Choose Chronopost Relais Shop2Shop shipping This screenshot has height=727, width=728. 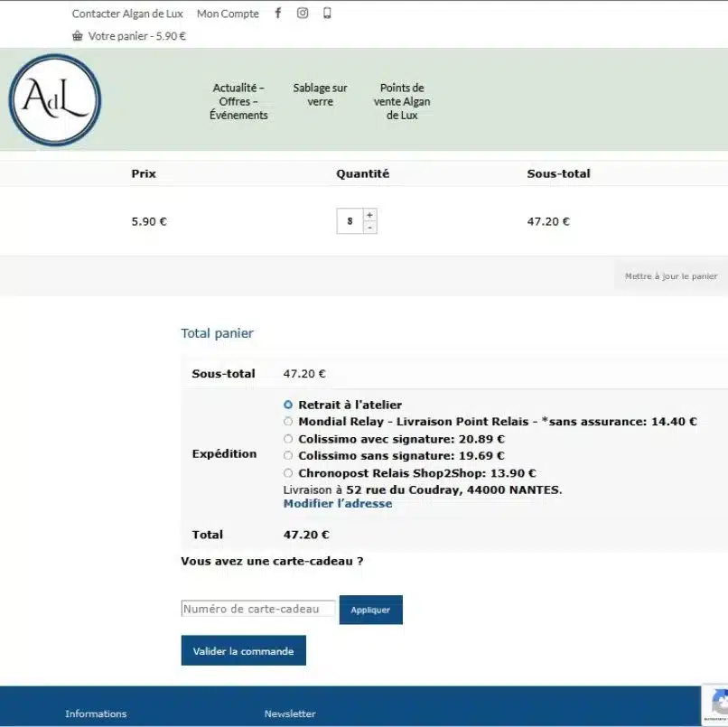coord(288,473)
